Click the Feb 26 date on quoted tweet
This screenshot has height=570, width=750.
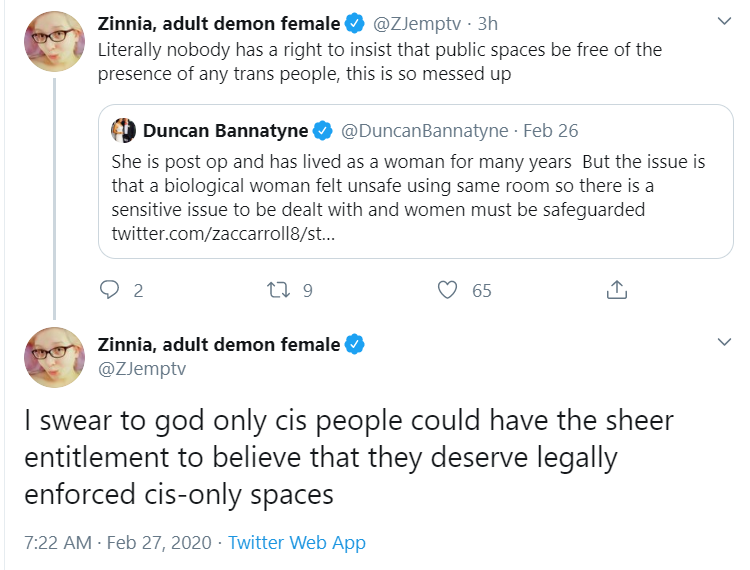pyautogui.click(x=551, y=131)
